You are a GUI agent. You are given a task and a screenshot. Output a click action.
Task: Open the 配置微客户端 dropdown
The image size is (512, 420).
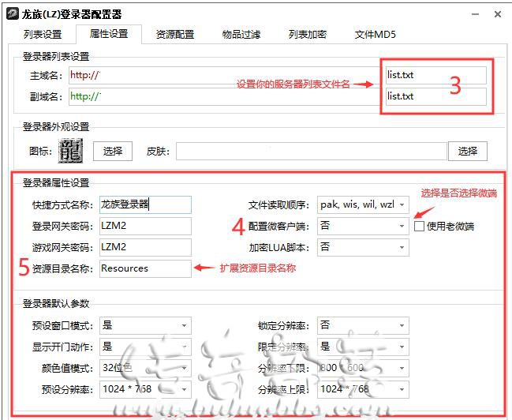pyautogui.click(x=363, y=226)
